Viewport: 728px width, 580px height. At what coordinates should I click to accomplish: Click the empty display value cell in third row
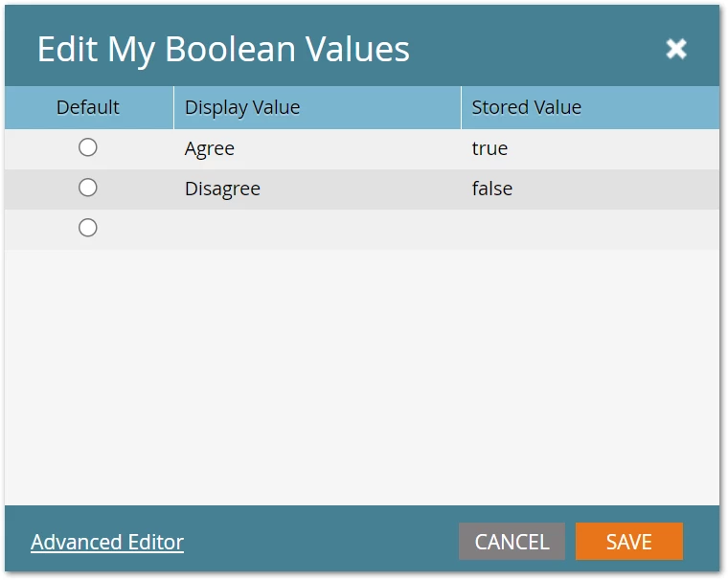click(x=318, y=229)
